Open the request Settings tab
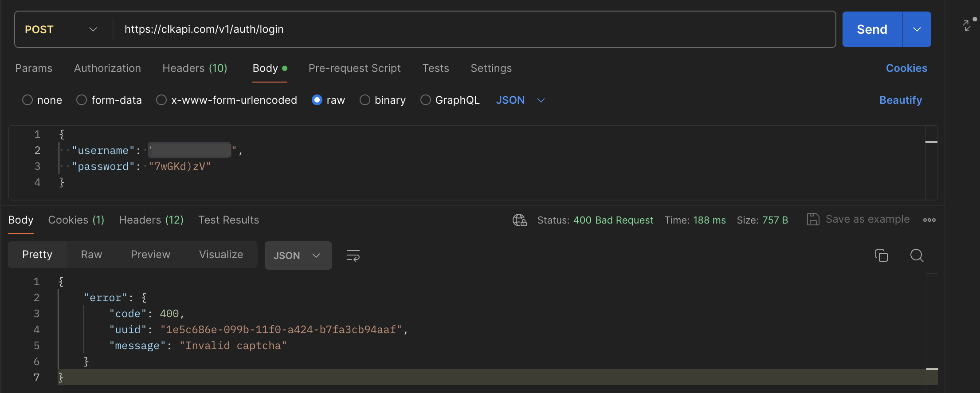This screenshot has width=980, height=393. pyautogui.click(x=491, y=68)
